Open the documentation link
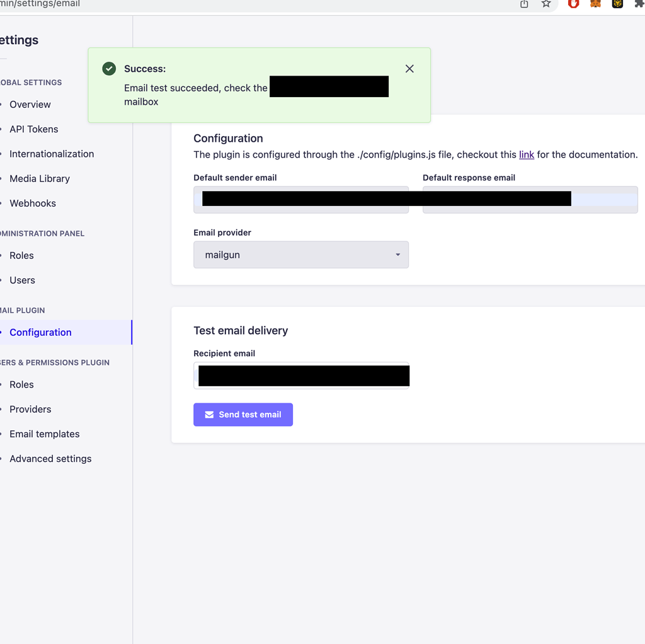The image size is (645, 644). point(526,154)
